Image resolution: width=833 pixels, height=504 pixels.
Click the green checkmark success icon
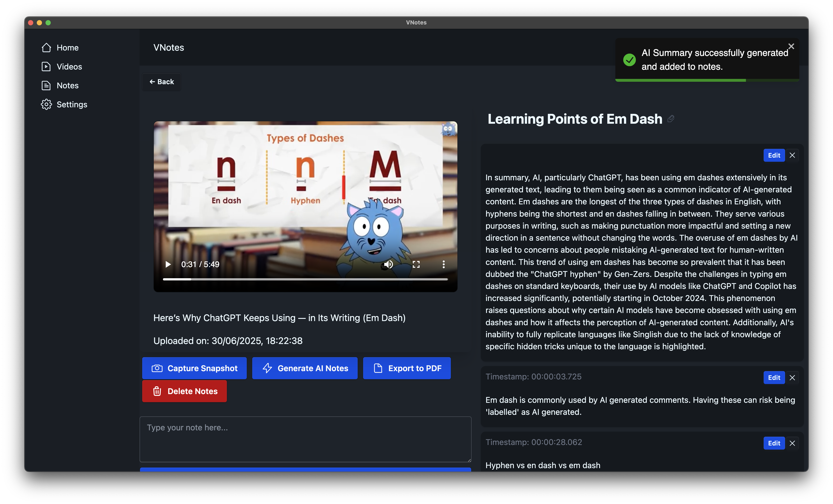(x=630, y=60)
